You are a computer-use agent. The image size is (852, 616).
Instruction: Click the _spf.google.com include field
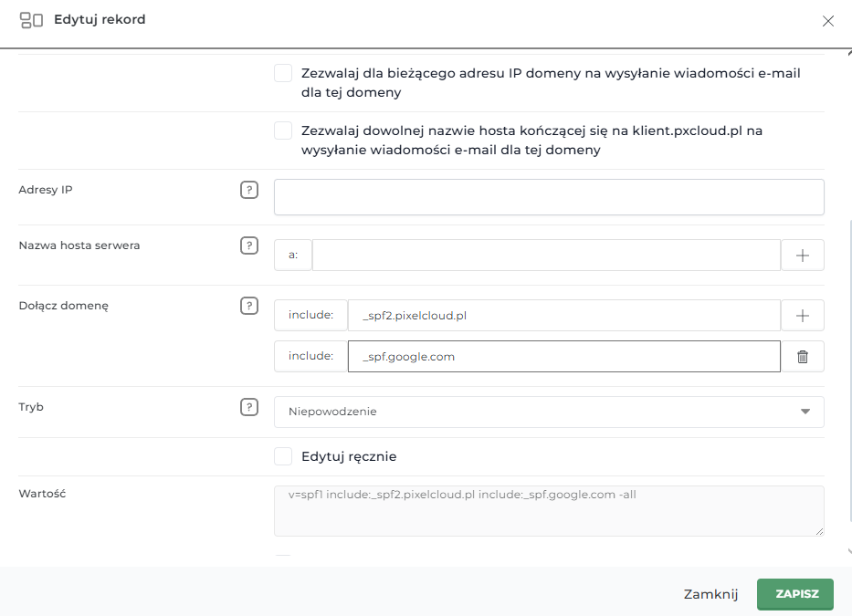point(563,357)
